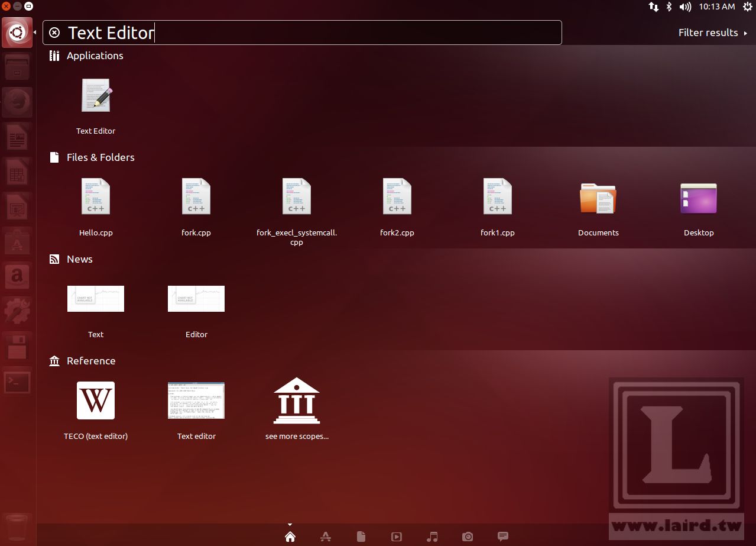The height and width of the screenshot is (546, 756).
Task: Open the TECO (text editor) Wikipedia result
Action: click(96, 400)
